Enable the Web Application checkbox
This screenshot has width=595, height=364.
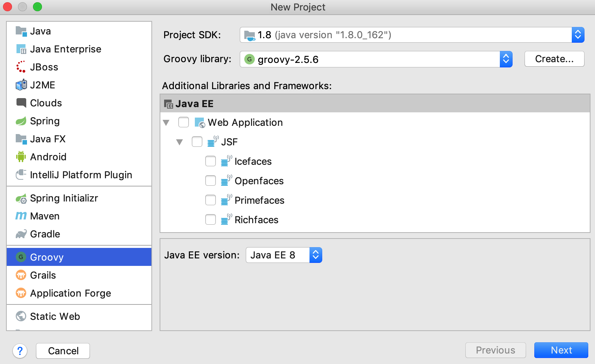[184, 122]
